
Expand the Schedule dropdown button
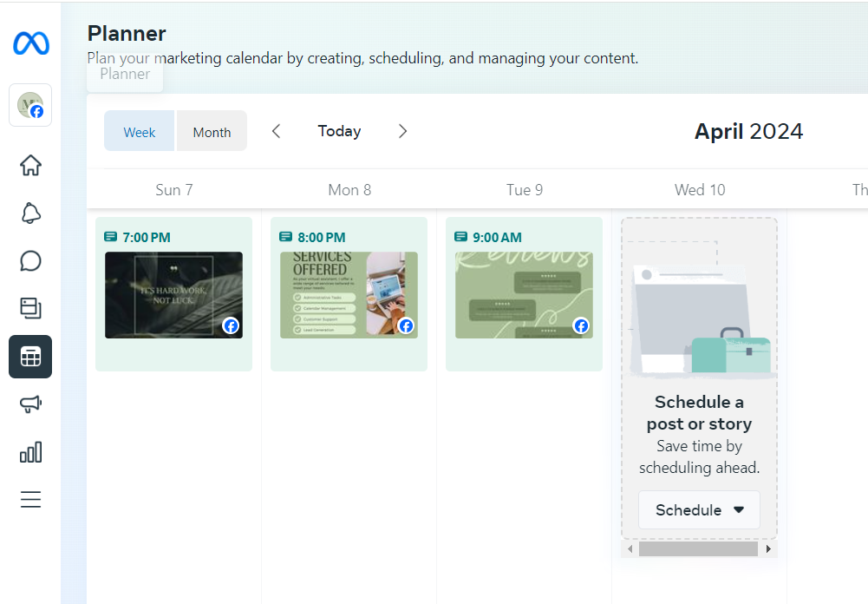click(699, 509)
